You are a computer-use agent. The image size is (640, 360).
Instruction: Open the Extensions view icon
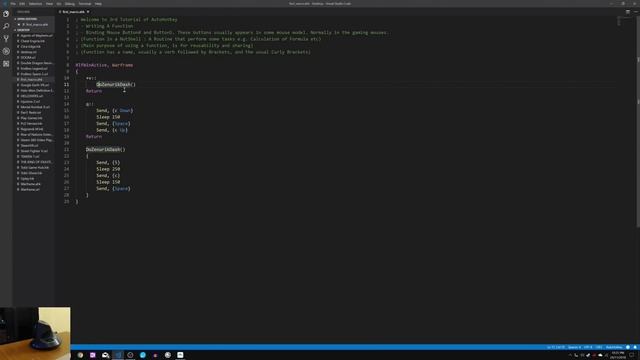(6, 64)
